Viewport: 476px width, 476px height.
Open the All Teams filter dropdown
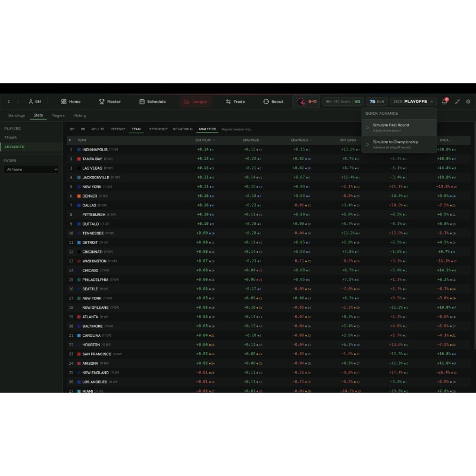coord(32,170)
